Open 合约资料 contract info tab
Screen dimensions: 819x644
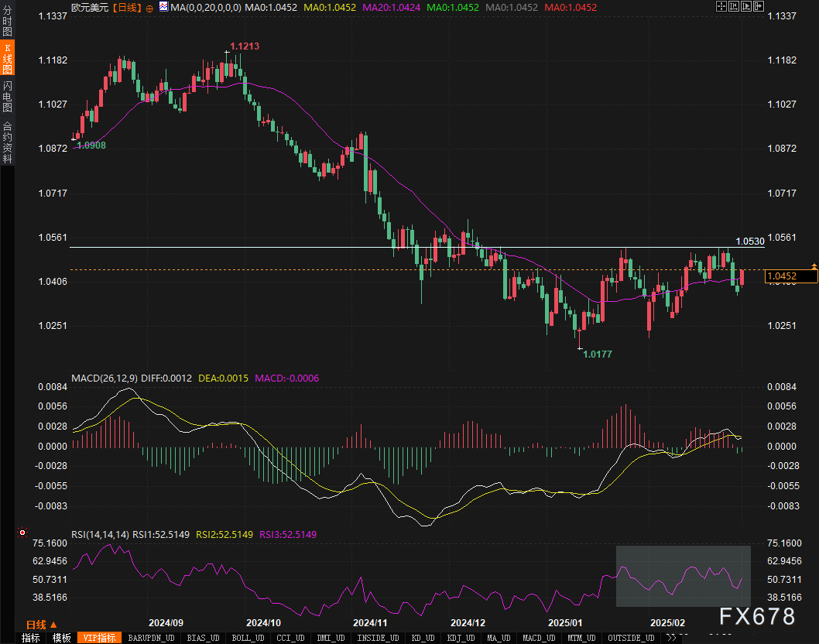click(x=7, y=142)
